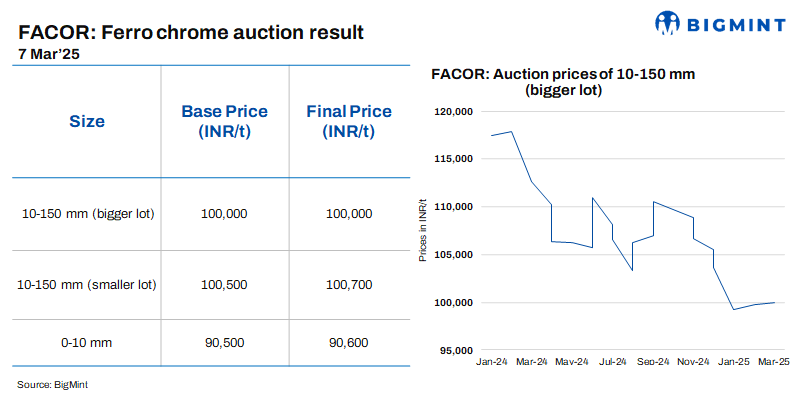Click the 0-10 mm size cell
The width and height of the screenshot is (804, 401).
[x=87, y=343]
